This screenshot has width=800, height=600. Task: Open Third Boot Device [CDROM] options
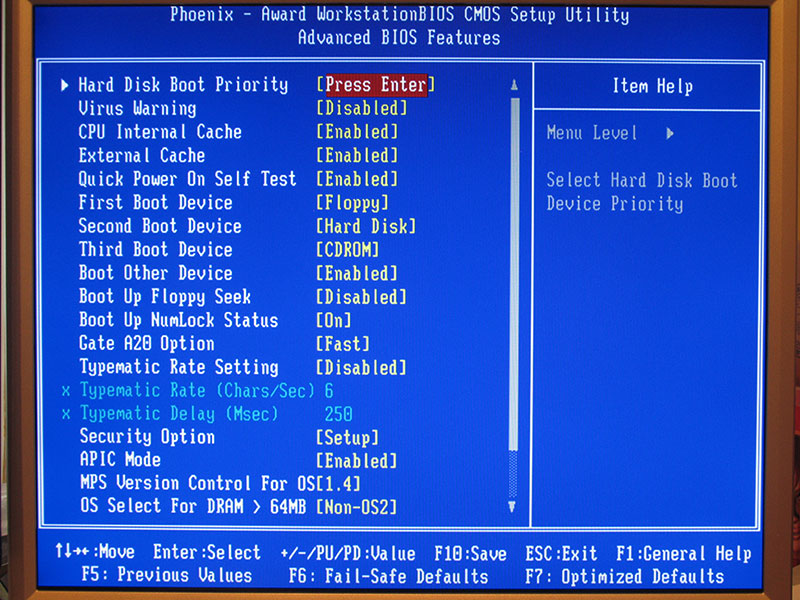(348, 249)
